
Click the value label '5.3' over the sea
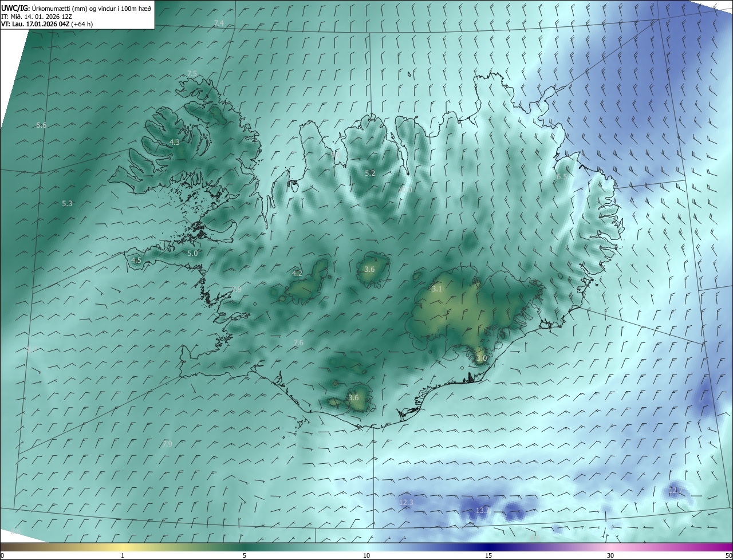coord(67,203)
